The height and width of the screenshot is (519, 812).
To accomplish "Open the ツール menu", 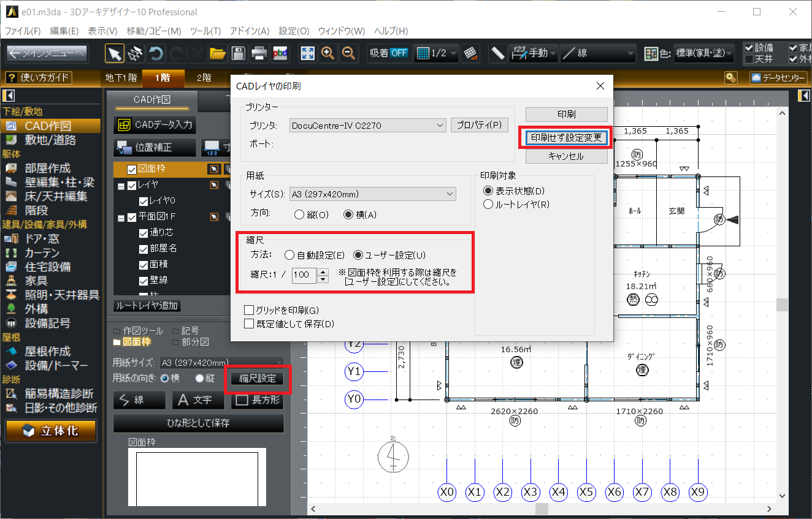I will pos(205,31).
